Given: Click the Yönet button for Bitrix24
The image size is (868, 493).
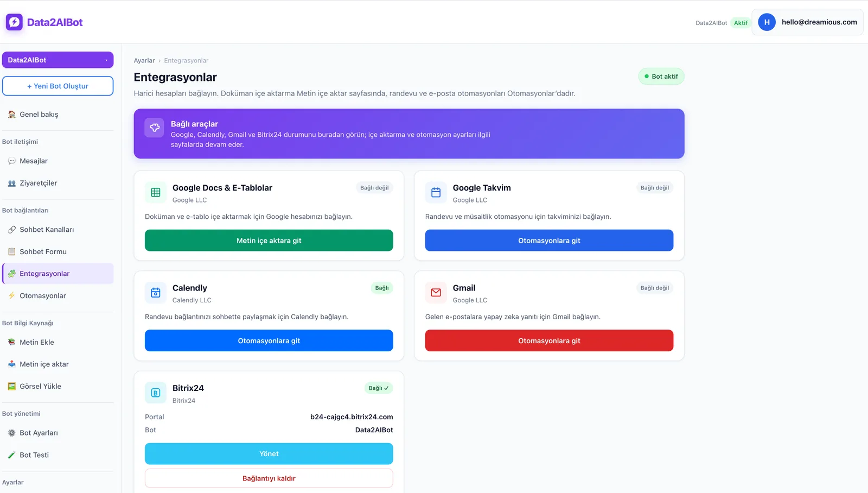Looking at the screenshot, I should [269, 454].
